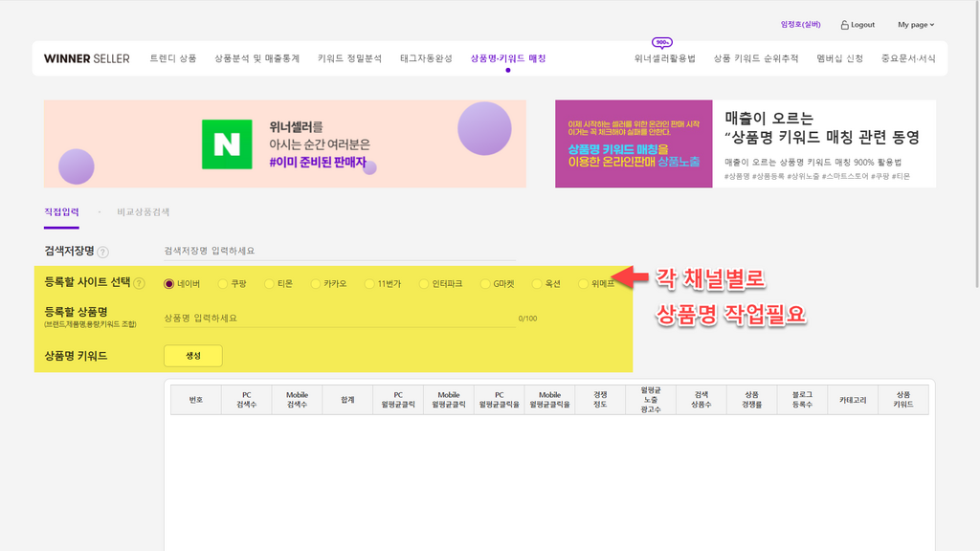The height and width of the screenshot is (551, 980).
Task: Click the WINNER SELLER logo
Action: point(86,58)
